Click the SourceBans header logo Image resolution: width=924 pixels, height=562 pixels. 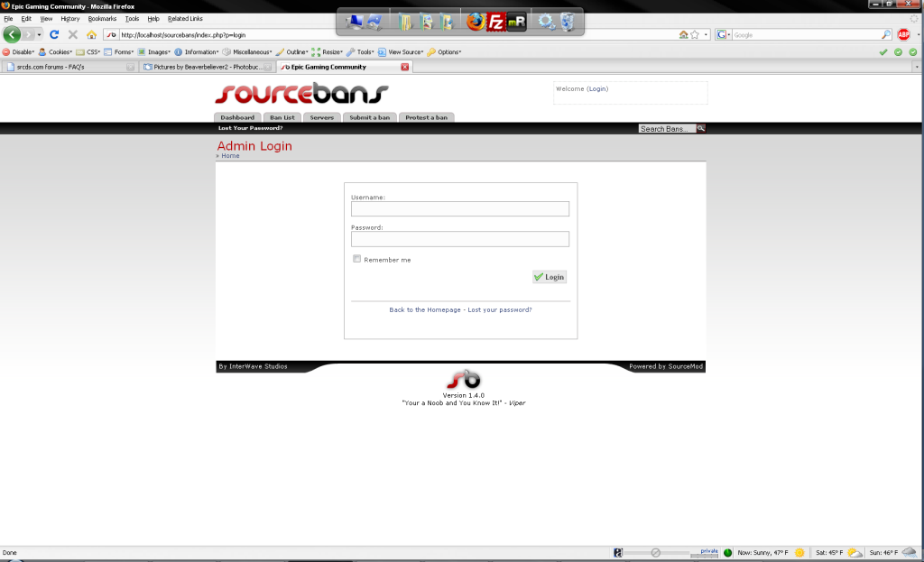[x=301, y=94]
